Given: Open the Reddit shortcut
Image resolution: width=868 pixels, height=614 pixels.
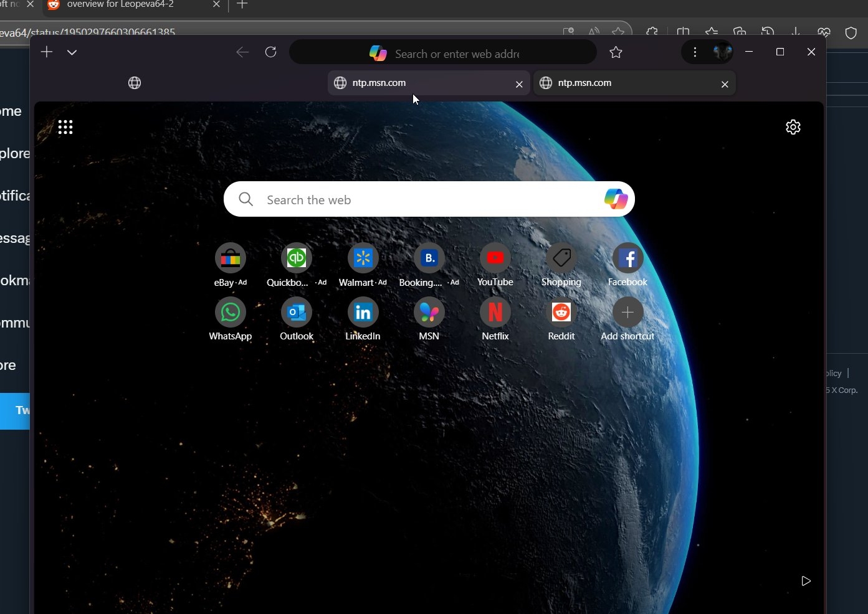Looking at the screenshot, I should tap(561, 312).
